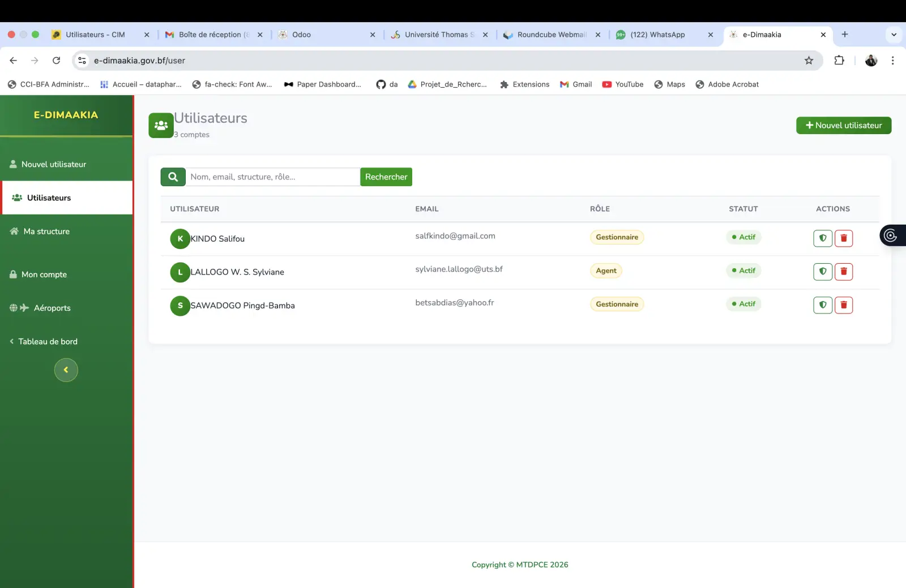Go back with the browser back arrow
906x588 pixels.
(14, 61)
